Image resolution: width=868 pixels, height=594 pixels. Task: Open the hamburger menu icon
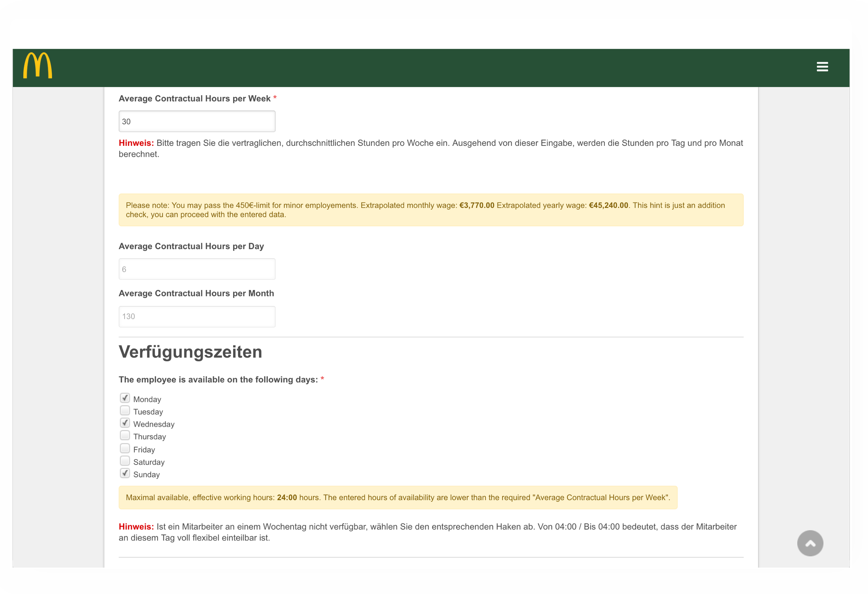pyautogui.click(x=822, y=66)
